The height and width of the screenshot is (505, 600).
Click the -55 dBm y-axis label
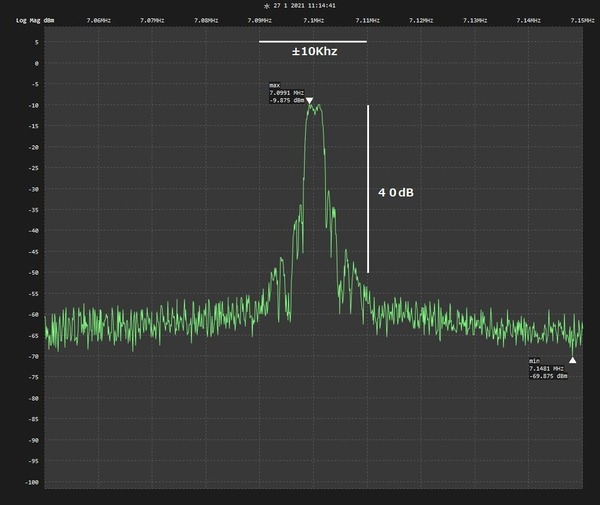pyautogui.click(x=34, y=294)
